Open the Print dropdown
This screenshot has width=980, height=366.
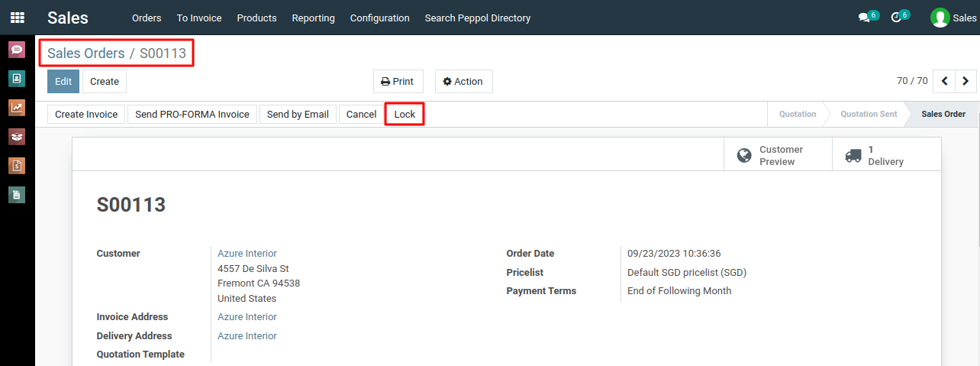(398, 82)
